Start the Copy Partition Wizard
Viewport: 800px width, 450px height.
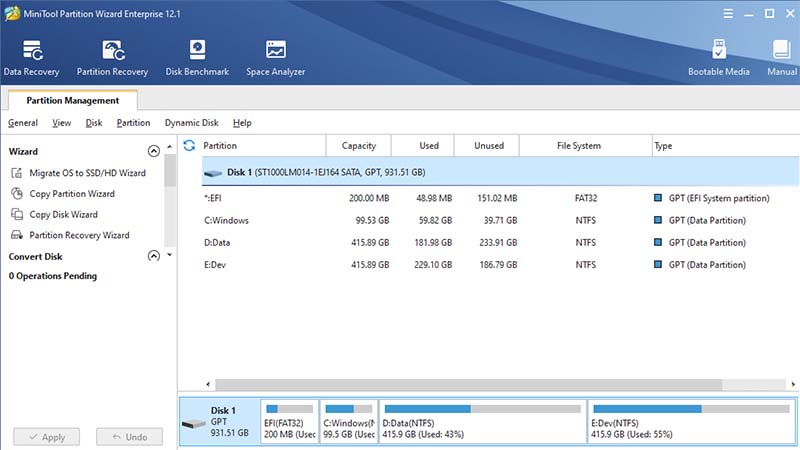click(x=72, y=194)
